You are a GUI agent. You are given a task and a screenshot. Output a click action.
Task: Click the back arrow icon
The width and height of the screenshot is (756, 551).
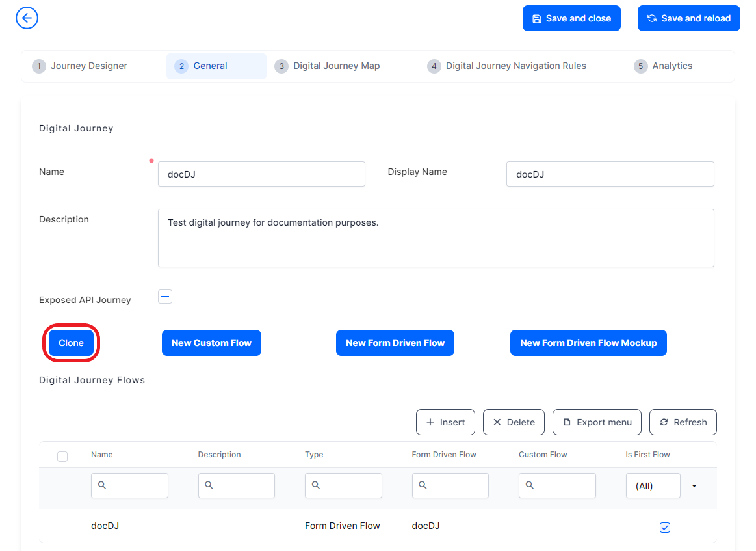[x=27, y=18]
